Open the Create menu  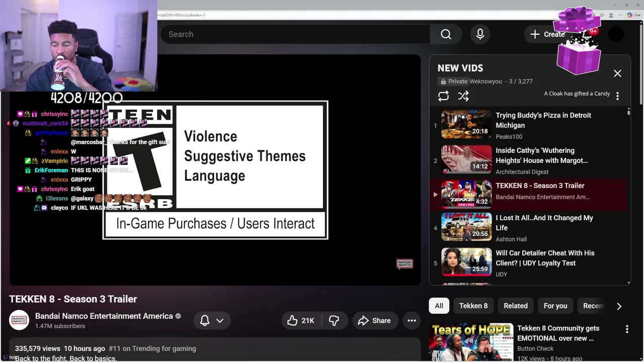pyautogui.click(x=547, y=34)
